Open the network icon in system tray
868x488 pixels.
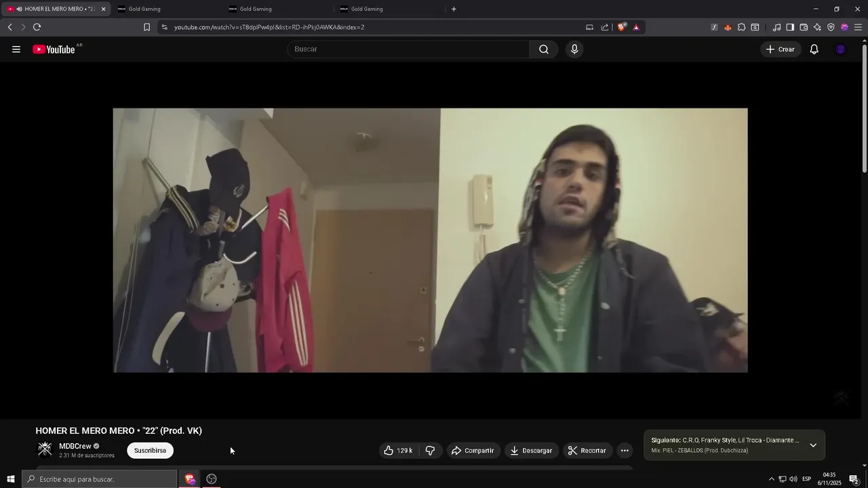(783, 479)
